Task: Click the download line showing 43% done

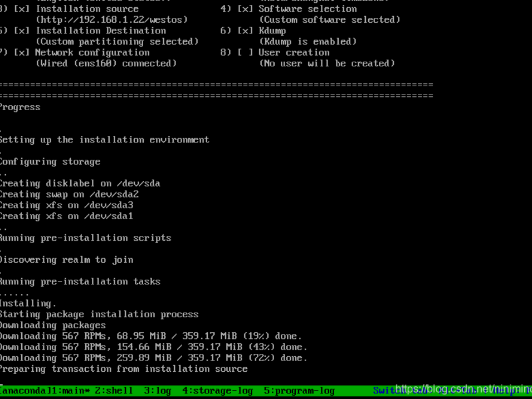Action: (153, 347)
